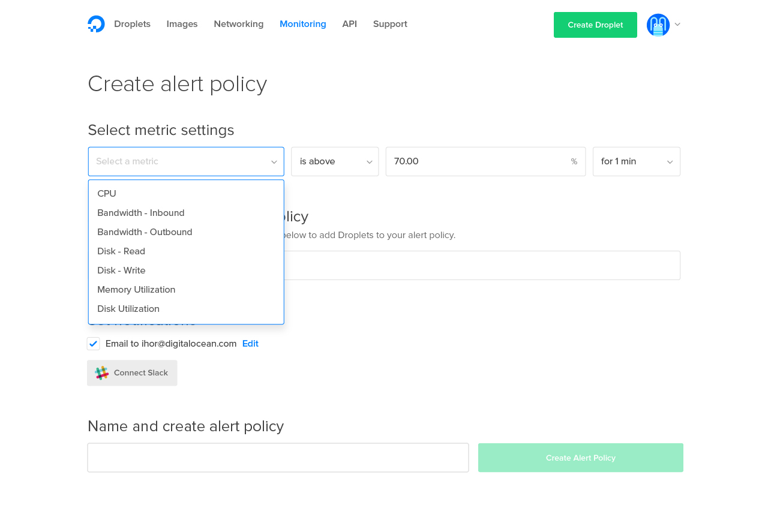Focus the alert policy name field
Viewport: 768px width, 532px height.
278,458
